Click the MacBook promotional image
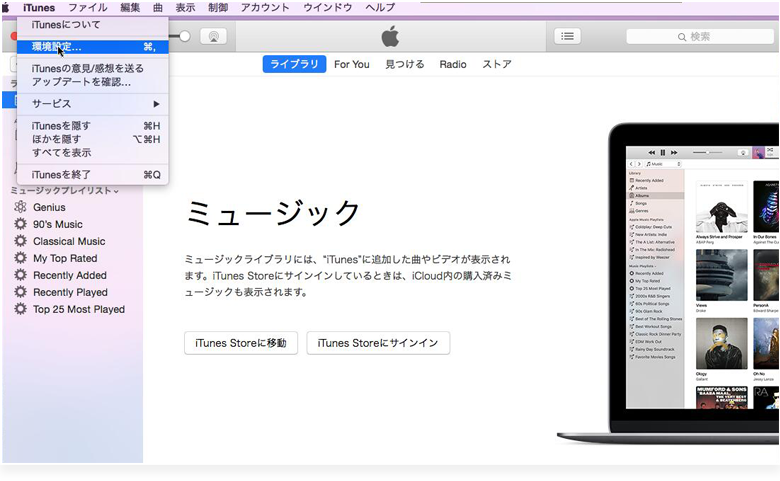The width and height of the screenshot is (780, 481). [668, 284]
